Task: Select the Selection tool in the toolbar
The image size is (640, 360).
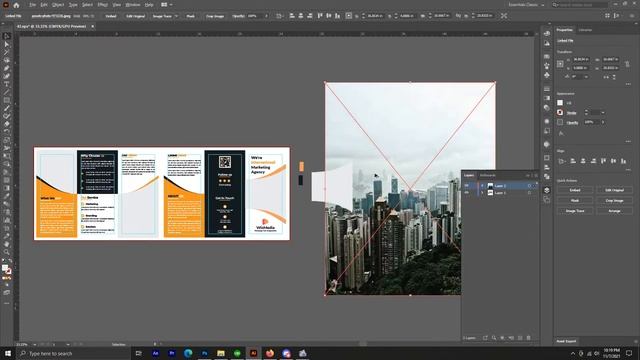Action: [7, 36]
